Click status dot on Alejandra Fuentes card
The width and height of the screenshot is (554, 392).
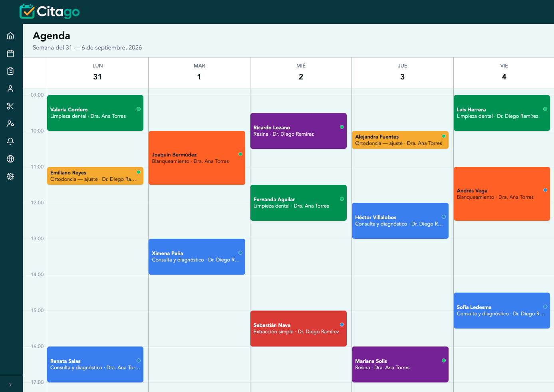pos(444,136)
